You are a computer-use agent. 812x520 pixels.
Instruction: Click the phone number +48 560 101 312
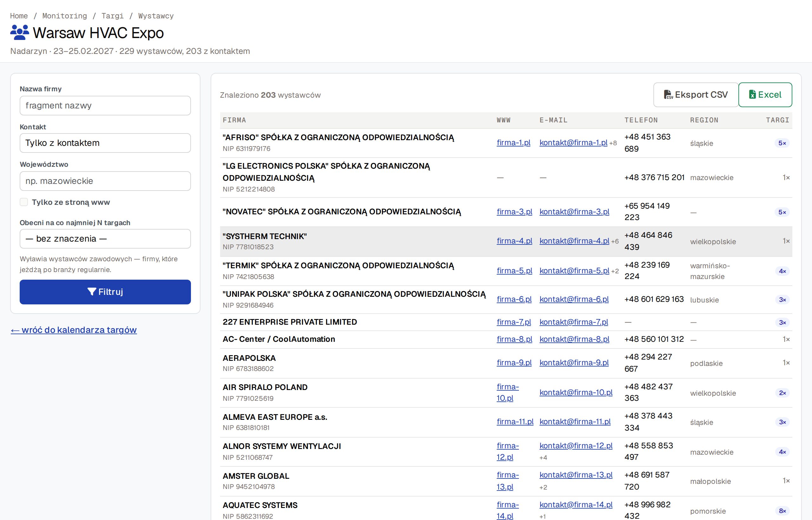[x=654, y=339]
